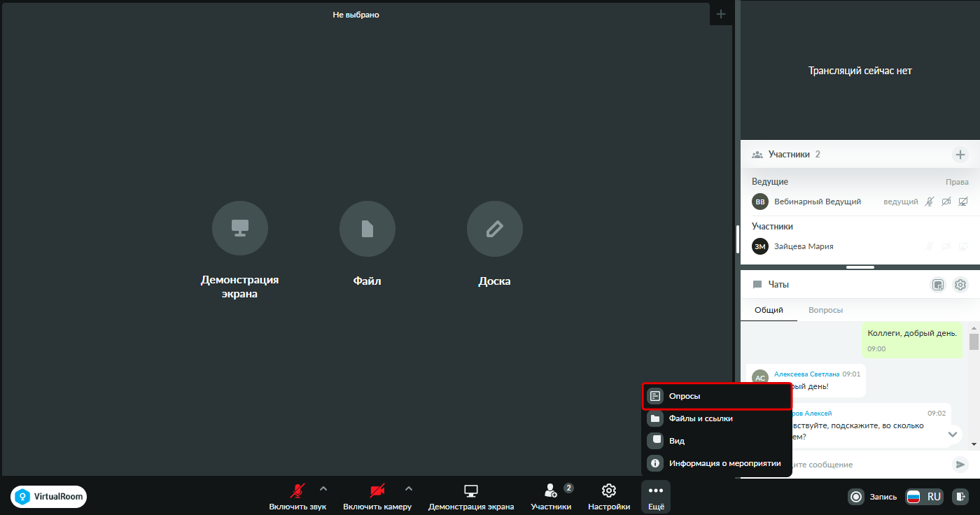Click in the chat message input field
This screenshot has width=980, height=515.
[867, 464]
